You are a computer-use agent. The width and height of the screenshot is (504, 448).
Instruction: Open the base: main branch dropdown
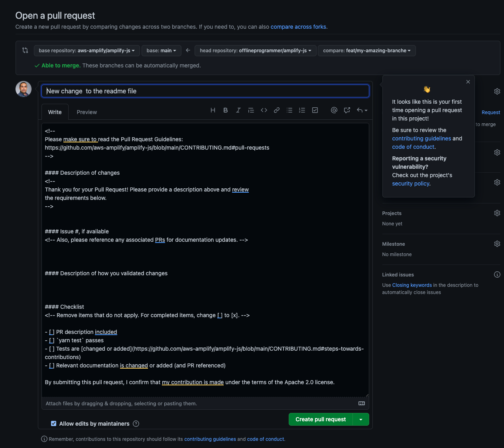click(161, 51)
